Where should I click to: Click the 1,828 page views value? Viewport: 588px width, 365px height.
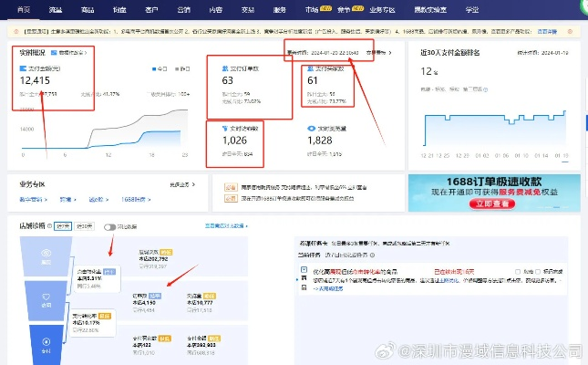[319, 141]
